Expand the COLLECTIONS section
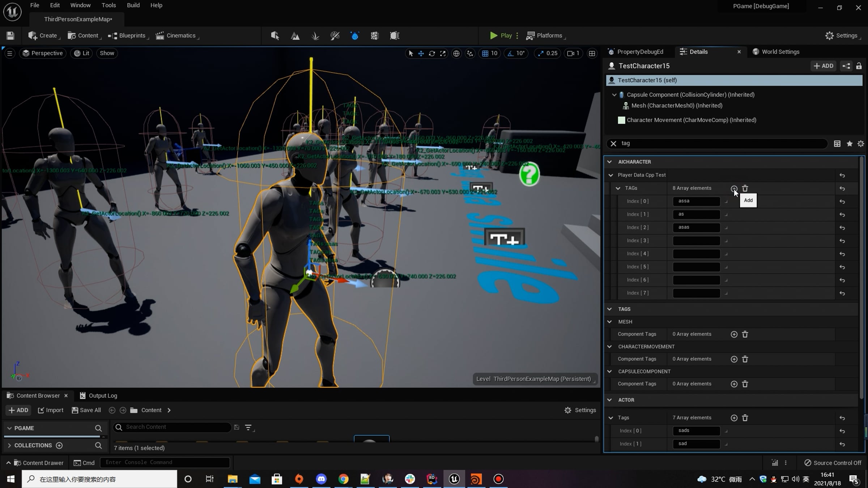 [x=9, y=445]
